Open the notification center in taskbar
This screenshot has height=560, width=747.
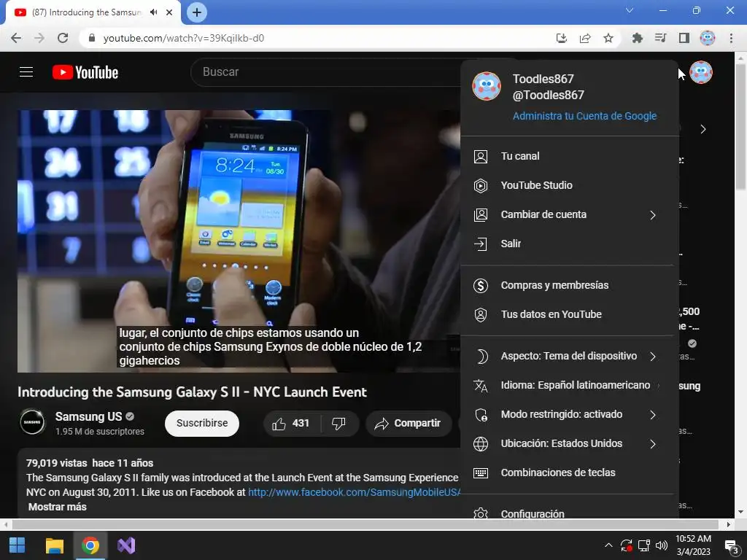pos(731,546)
